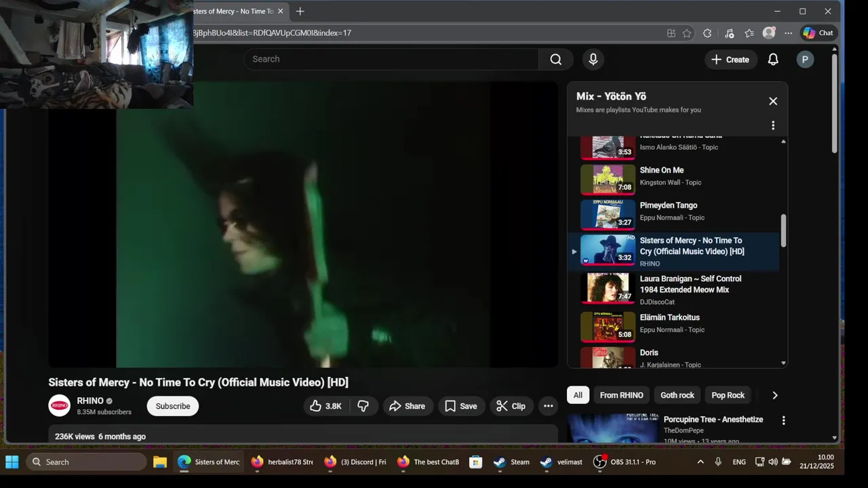
Task: Open the favorites list icon
Action: click(749, 33)
